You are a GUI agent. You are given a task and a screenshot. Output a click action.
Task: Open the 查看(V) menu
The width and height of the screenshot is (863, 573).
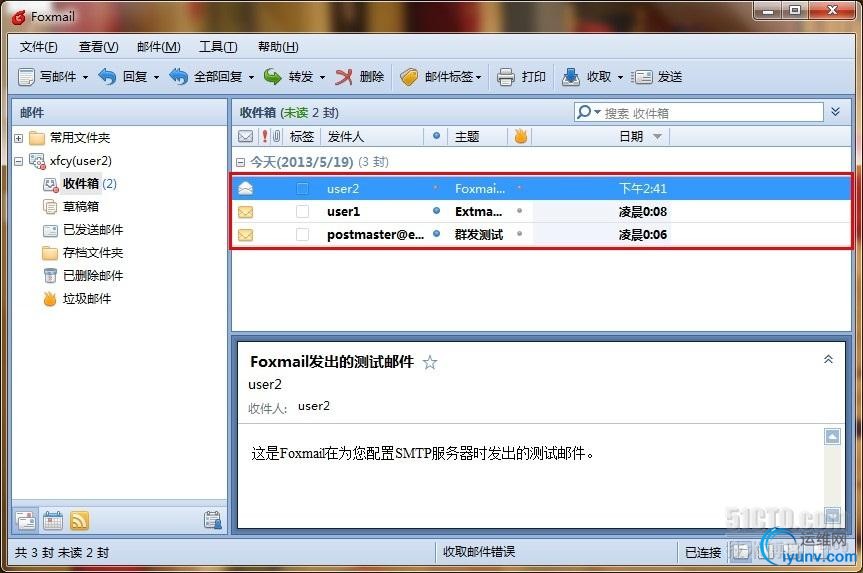(x=99, y=47)
